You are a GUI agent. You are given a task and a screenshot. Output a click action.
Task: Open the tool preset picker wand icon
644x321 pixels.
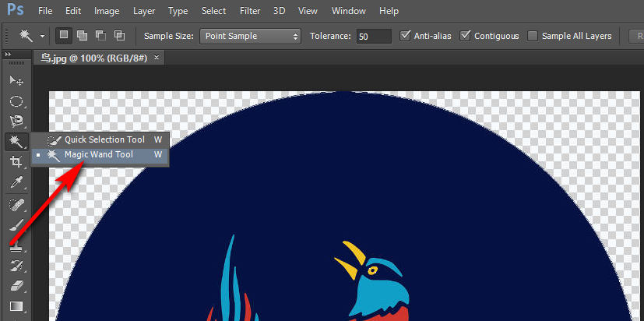coord(31,36)
